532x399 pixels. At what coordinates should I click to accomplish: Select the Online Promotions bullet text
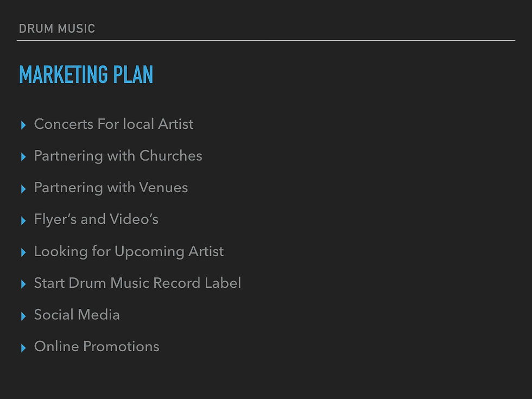[97, 346]
